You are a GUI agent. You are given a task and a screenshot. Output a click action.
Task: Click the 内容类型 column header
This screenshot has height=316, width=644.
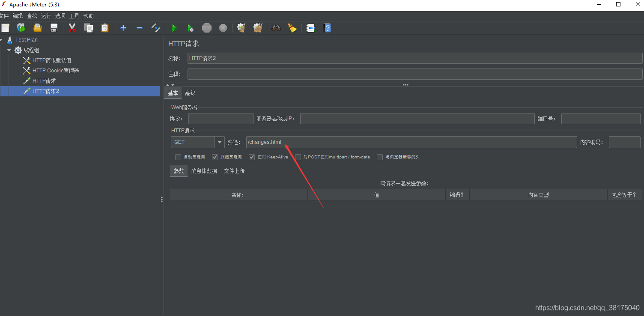(538, 195)
